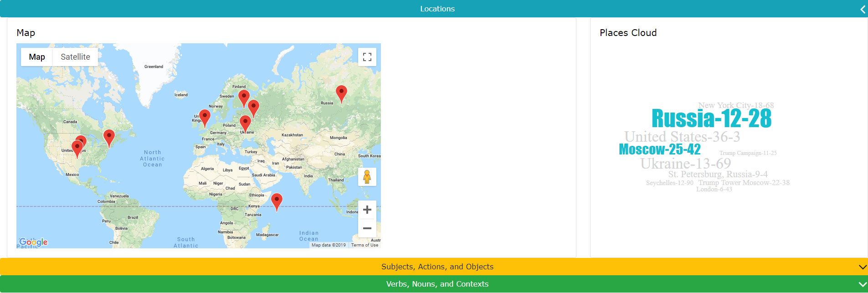868x293 pixels.
Task: Select Russia-12-28 in the places cloud
Action: tap(711, 118)
